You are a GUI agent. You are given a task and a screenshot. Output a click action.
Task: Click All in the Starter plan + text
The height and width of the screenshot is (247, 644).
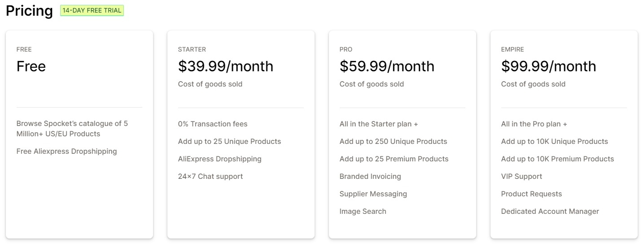tap(379, 124)
